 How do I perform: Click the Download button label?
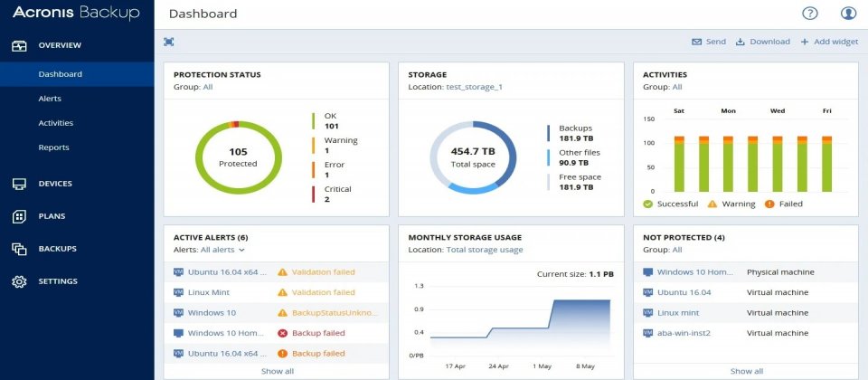pyautogui.click(x=770, y=42)
